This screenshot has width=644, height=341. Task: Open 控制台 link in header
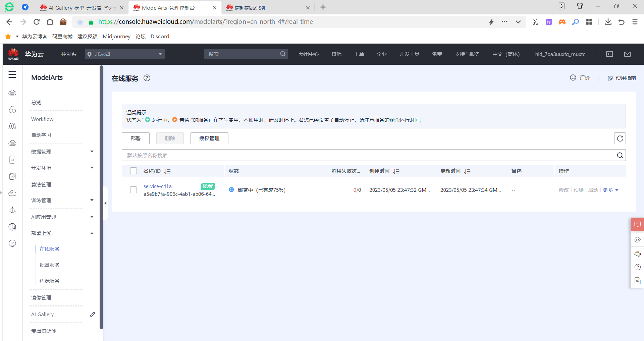tap(69, 54)
